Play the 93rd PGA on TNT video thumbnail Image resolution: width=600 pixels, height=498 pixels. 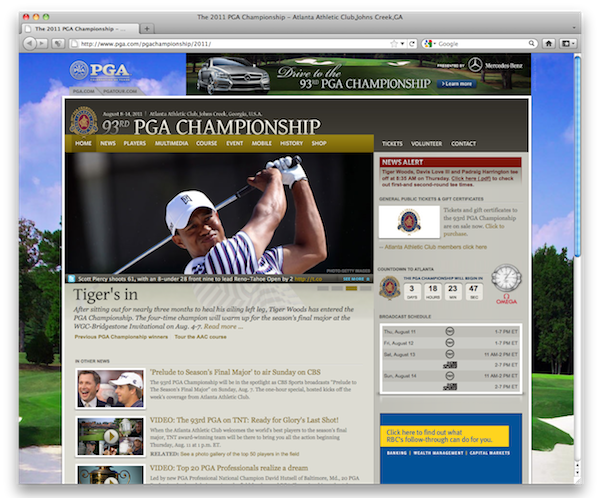(x=111, y=436)
